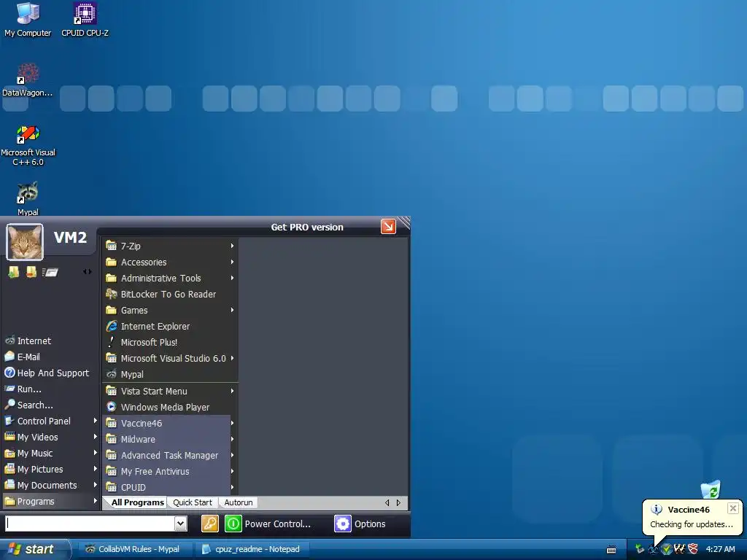Viewport: 747px width, 560px height.
Task: Expand the CPUID program folder
Action: coord(171,487)
